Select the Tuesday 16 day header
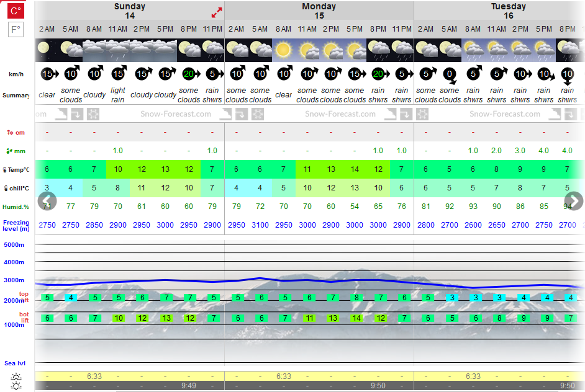 [x=509, y=11]
